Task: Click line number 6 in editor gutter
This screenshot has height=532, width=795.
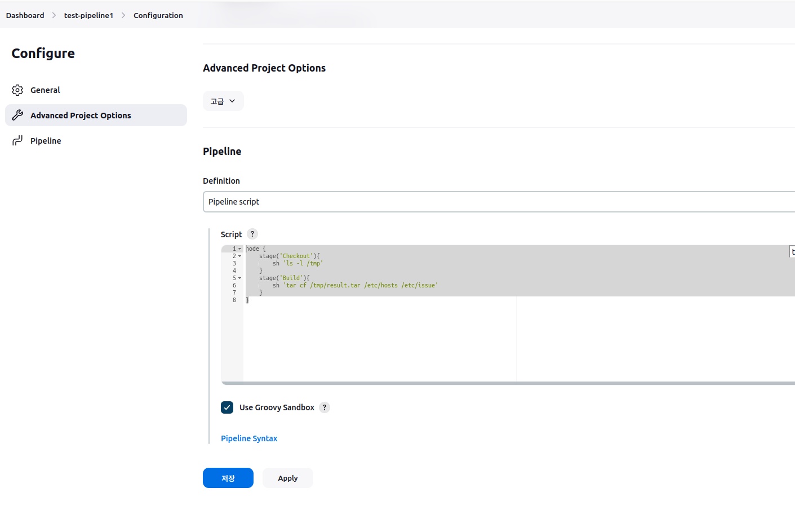Action: point(234,285)
